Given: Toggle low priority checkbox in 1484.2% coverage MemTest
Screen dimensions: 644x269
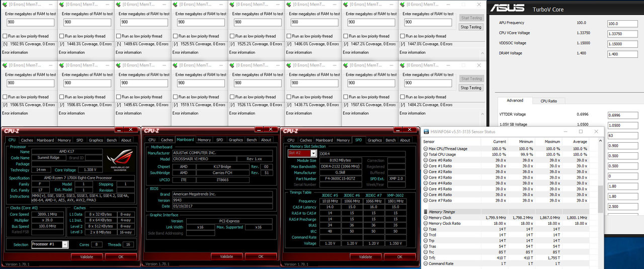Looking at the screenshot, I should [x=403, y=97].
